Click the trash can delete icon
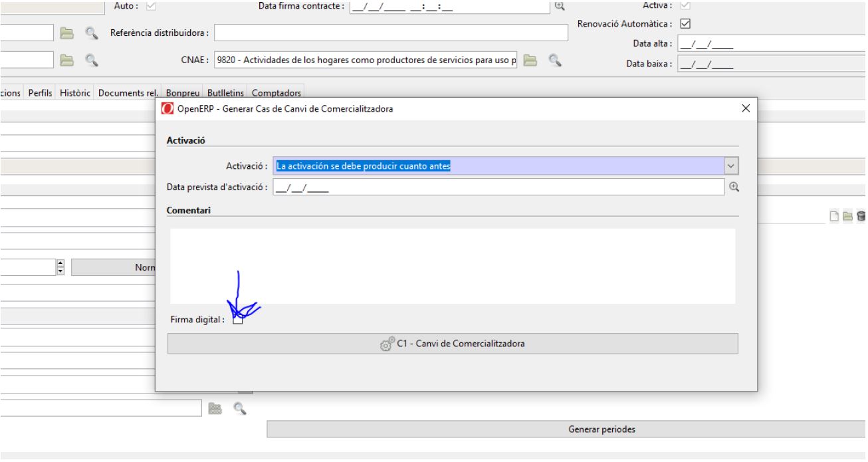The image size is (868, 462). pos(861,215)
